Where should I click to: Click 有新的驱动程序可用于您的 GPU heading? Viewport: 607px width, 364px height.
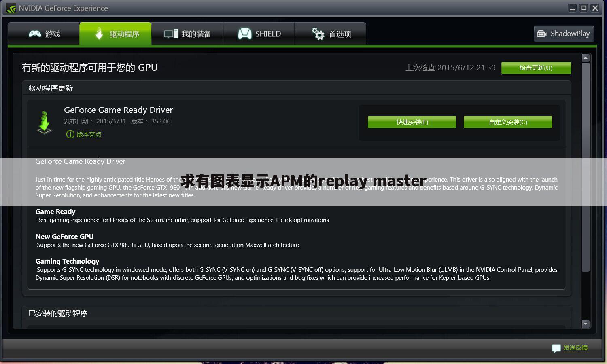point(89,68)
